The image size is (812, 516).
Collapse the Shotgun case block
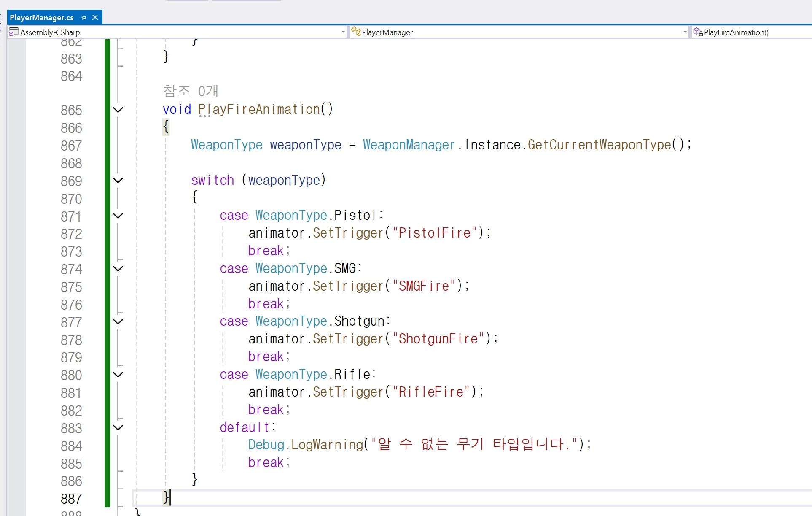pyautogui.click(x=118, y=322)
